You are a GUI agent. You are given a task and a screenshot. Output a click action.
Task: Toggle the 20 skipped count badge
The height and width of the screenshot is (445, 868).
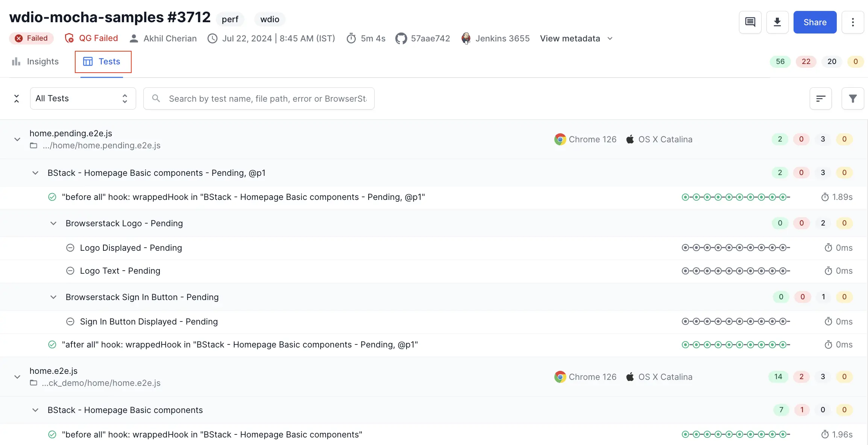832,61
